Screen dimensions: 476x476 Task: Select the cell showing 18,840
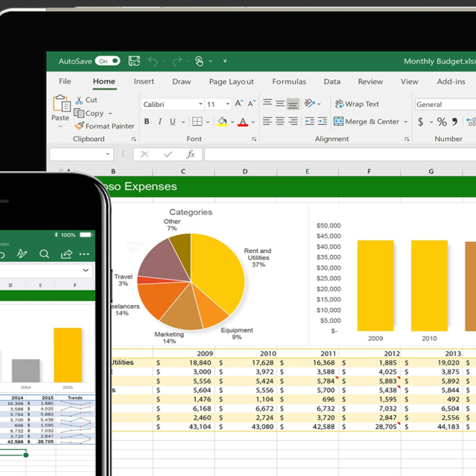pyautogui.click(x=184, y=363)
